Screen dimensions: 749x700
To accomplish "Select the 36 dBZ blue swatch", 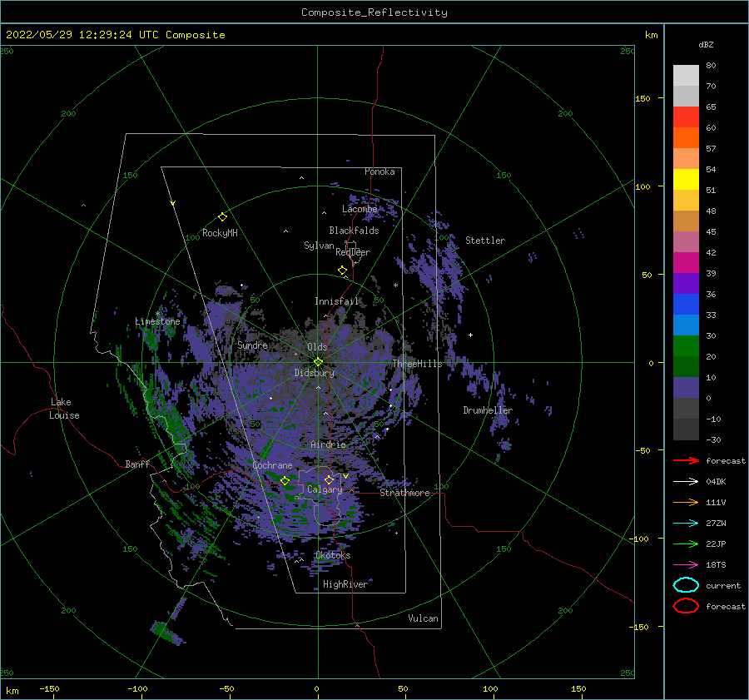I will point(686,304).
